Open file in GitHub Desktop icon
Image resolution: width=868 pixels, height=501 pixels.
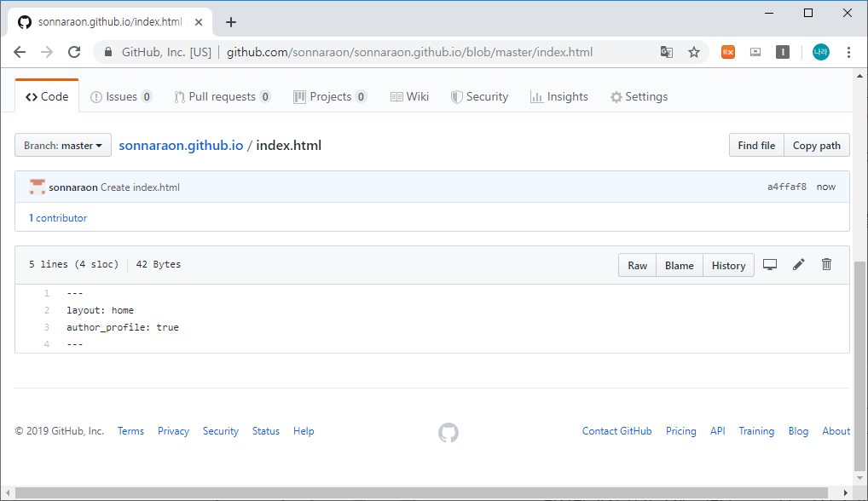click(x=770, y=264)
